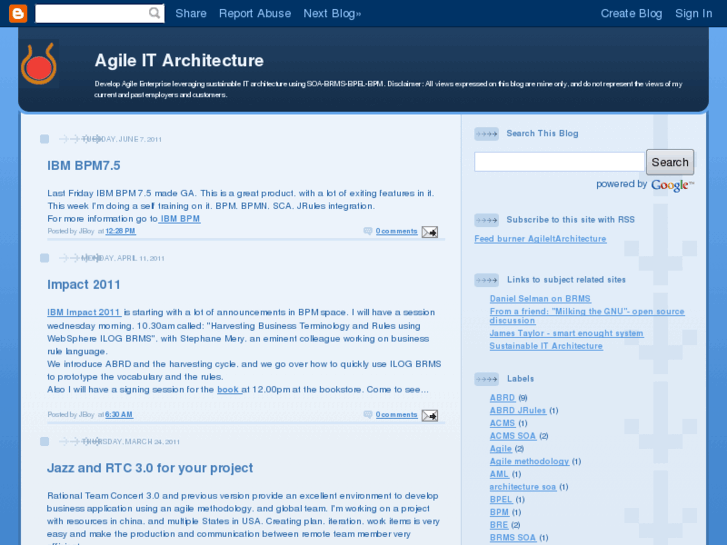
Task: Open the Jazz and RTC 3.0 post title
Action: (150, 468)
